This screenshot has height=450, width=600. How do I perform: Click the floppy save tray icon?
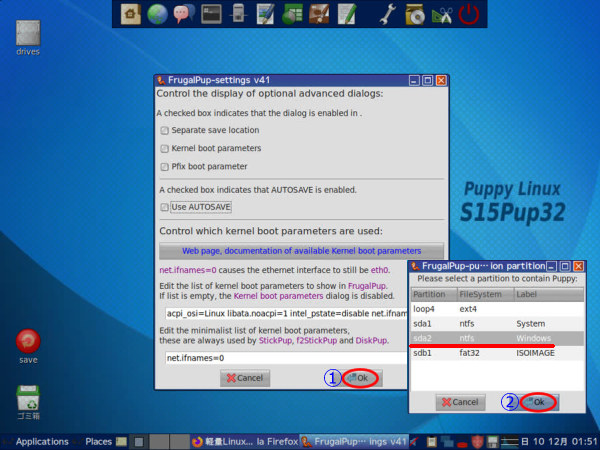click(492, 442)
